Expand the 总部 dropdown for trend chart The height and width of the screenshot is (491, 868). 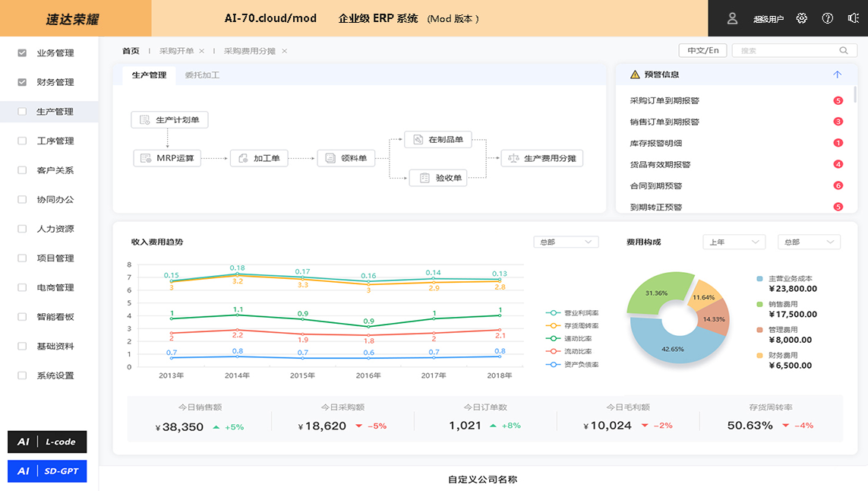click(566, 242)
